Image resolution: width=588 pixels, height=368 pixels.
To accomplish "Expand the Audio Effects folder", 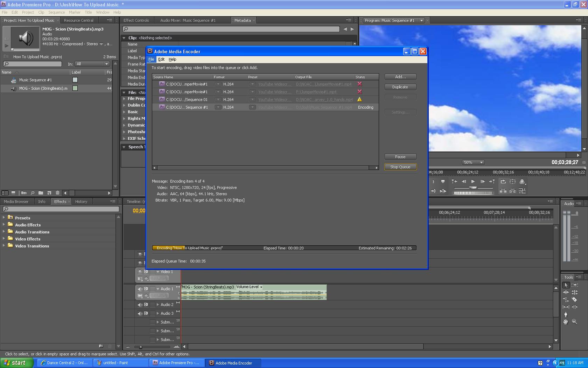I will pos(4,224).
